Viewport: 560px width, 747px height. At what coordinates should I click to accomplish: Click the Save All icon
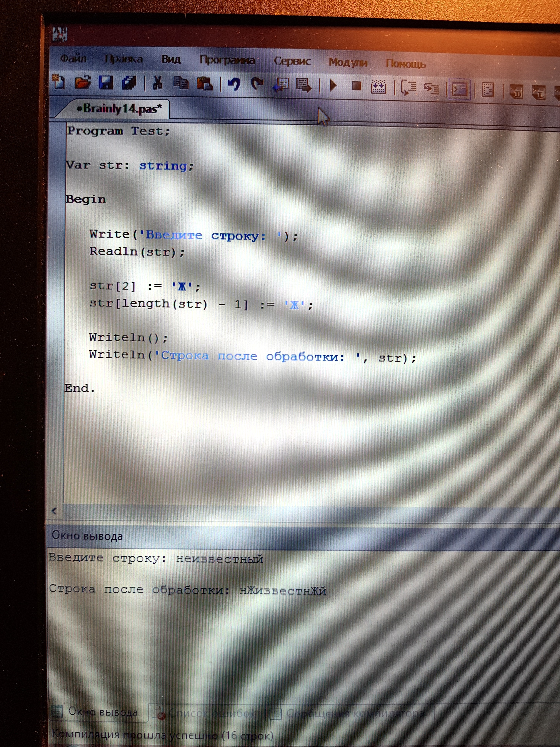[x=129, y=83]
